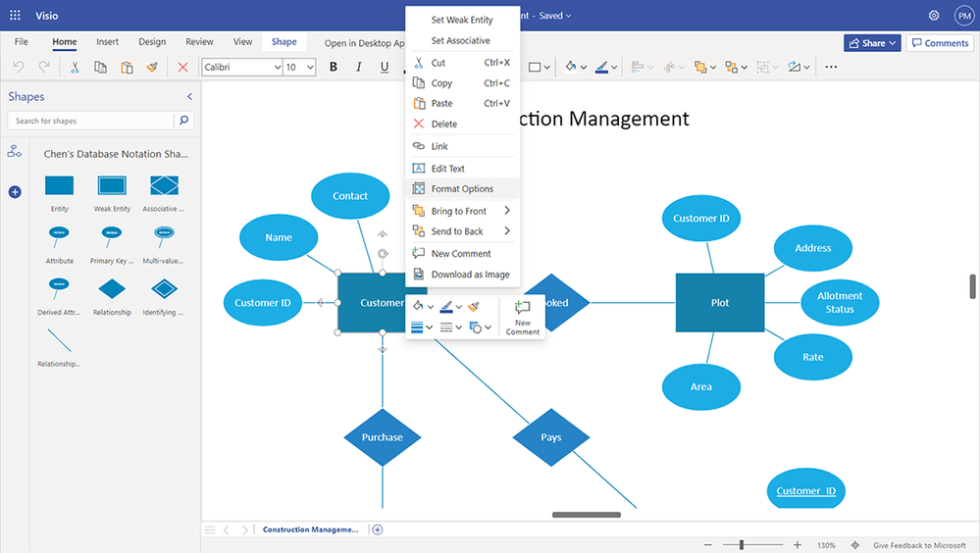The image size is (980, 553).
Task: Open the app launcher waffle icon
Action: (x=15, y=15)
